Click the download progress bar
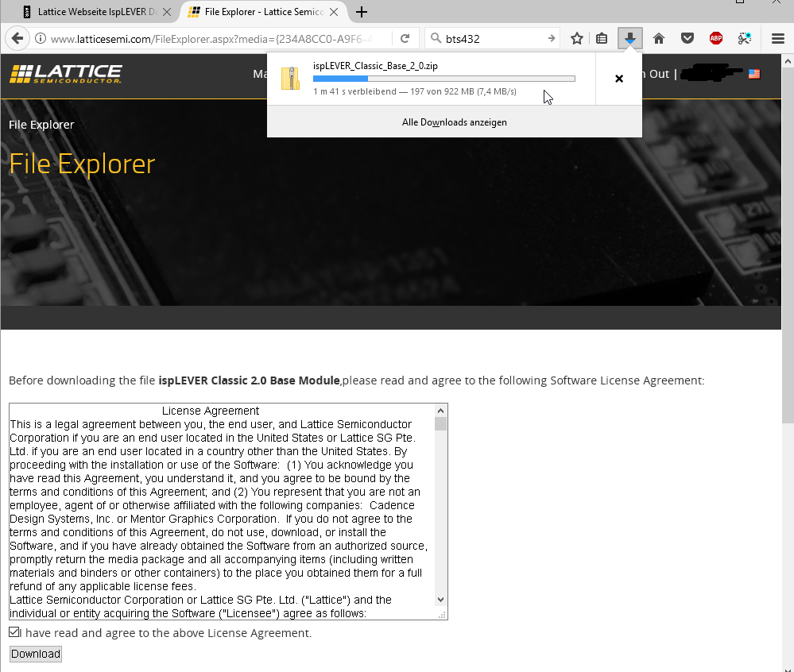 (444, 79)
